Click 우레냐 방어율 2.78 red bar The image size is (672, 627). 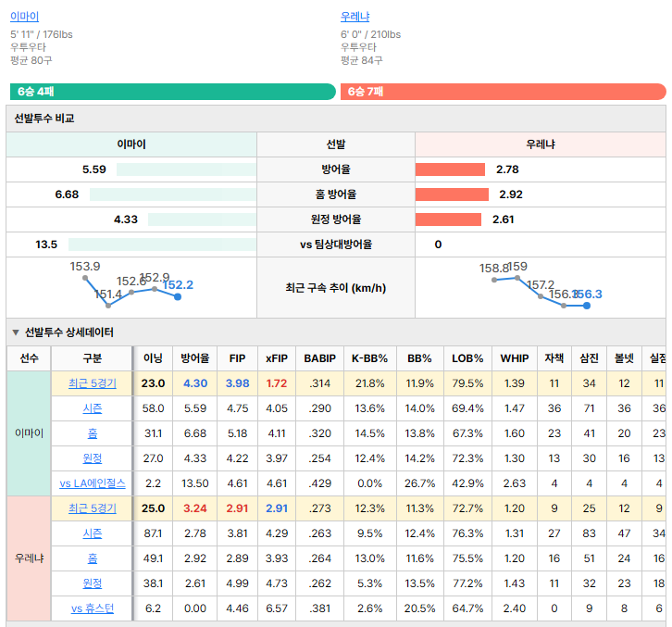click(450, 169)
